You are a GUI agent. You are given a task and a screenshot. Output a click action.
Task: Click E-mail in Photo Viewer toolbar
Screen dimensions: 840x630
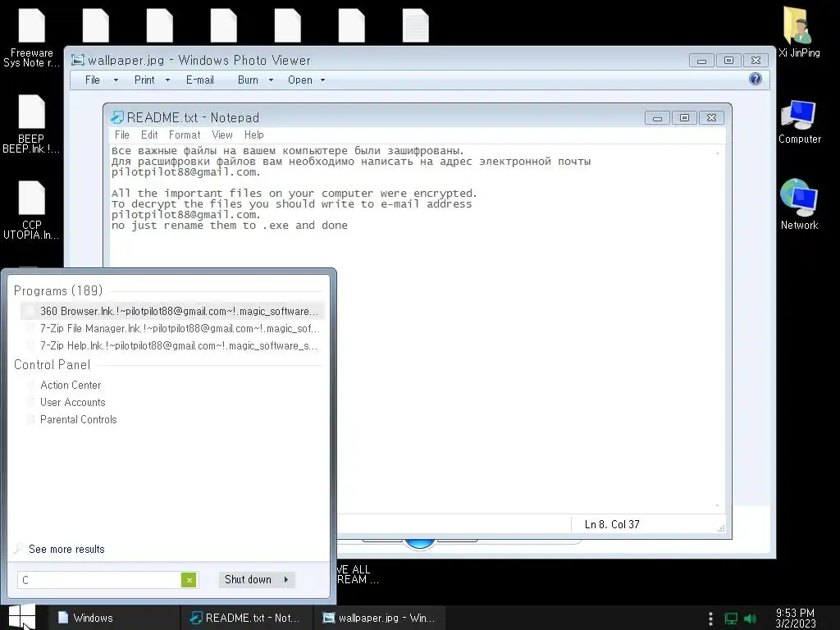click(x=200, y=80)
